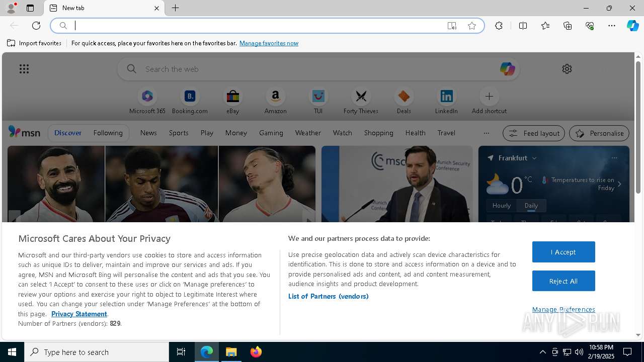
Task: Open Extensions puzzle icon
Action: coord(499,26)
